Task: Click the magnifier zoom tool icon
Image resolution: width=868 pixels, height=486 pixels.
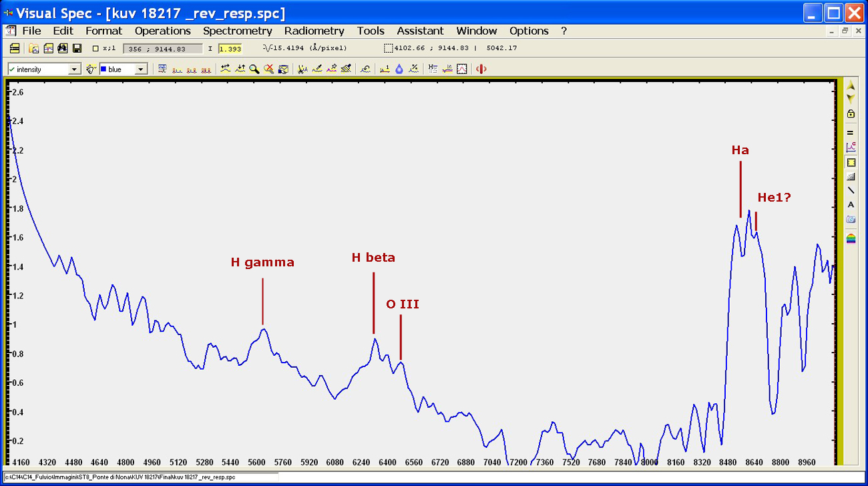Action: click(x=254, y=69)
